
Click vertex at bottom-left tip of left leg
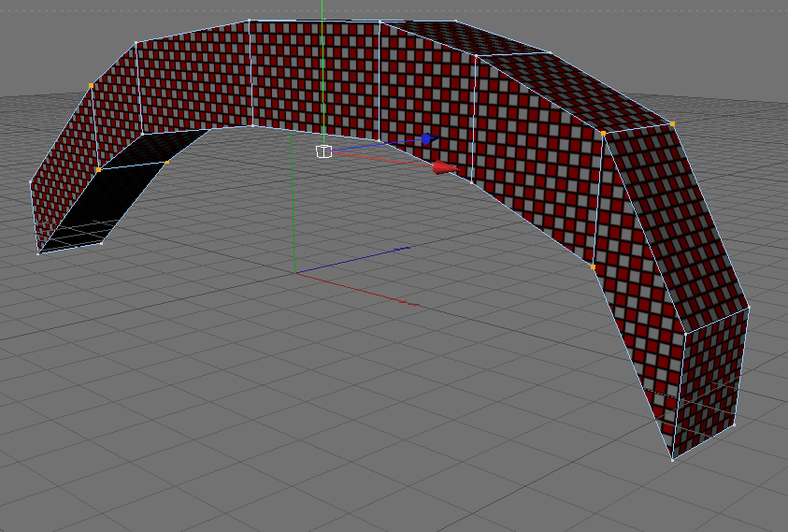tap(38, 253)
